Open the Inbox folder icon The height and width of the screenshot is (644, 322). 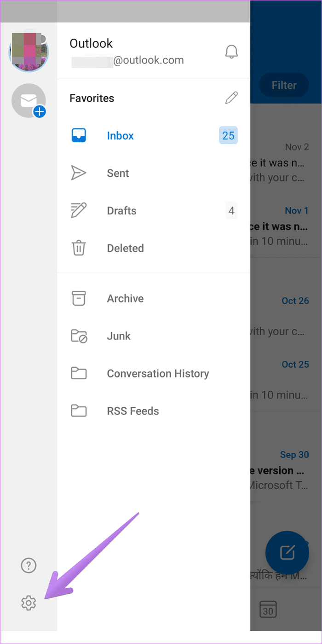click(x=79, y=135)
